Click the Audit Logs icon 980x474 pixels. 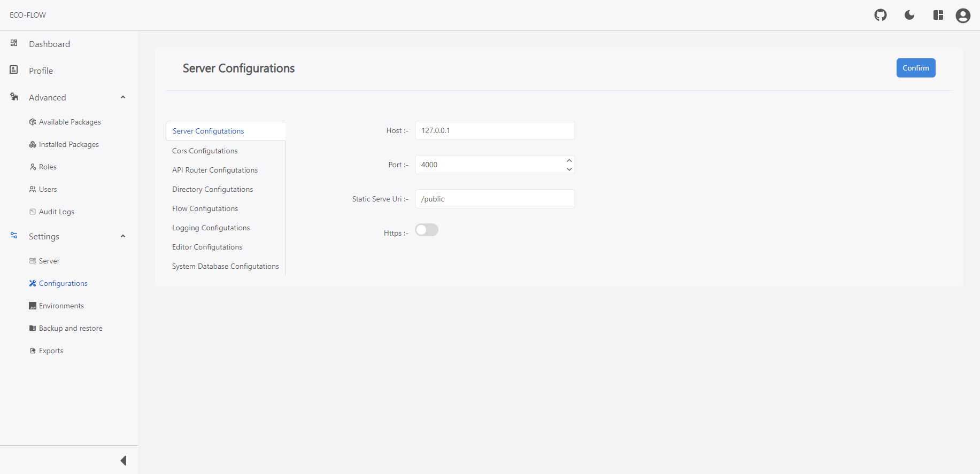[x=33, y=212]
